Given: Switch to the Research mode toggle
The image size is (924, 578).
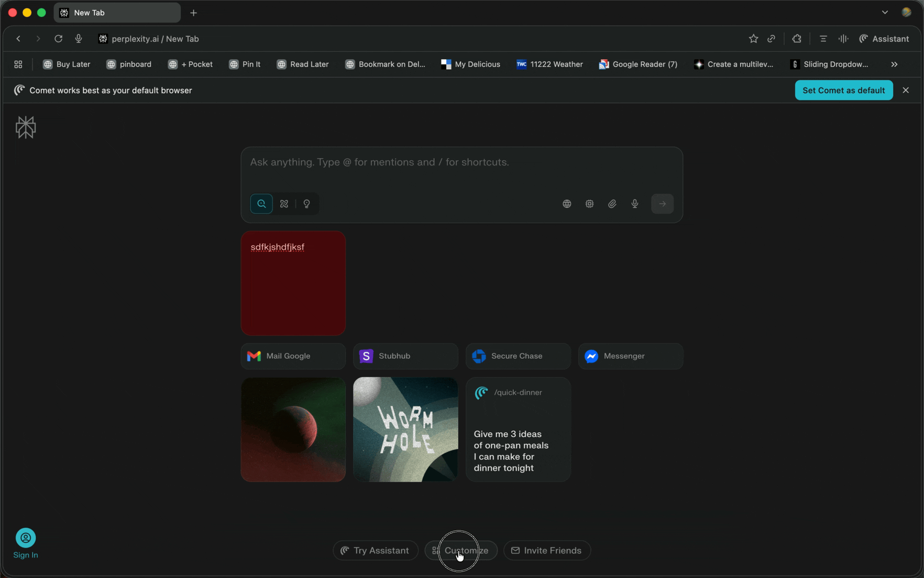Looking at the screenshot, I should pyautogui.click(x=284, y=204).
